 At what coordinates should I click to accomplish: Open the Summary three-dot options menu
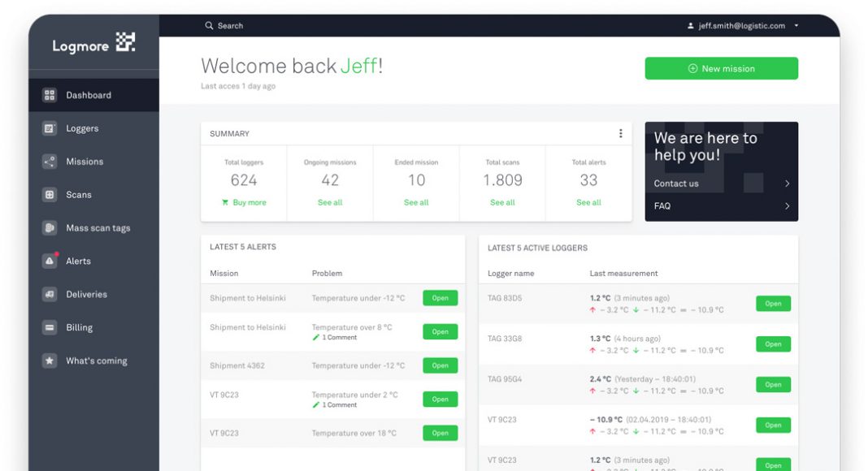coord(621,133)
